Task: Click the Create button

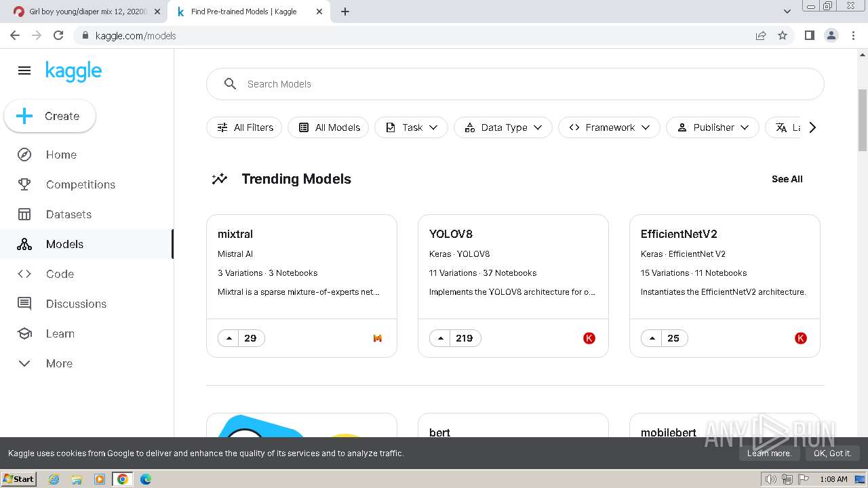Action: (50, 116)
